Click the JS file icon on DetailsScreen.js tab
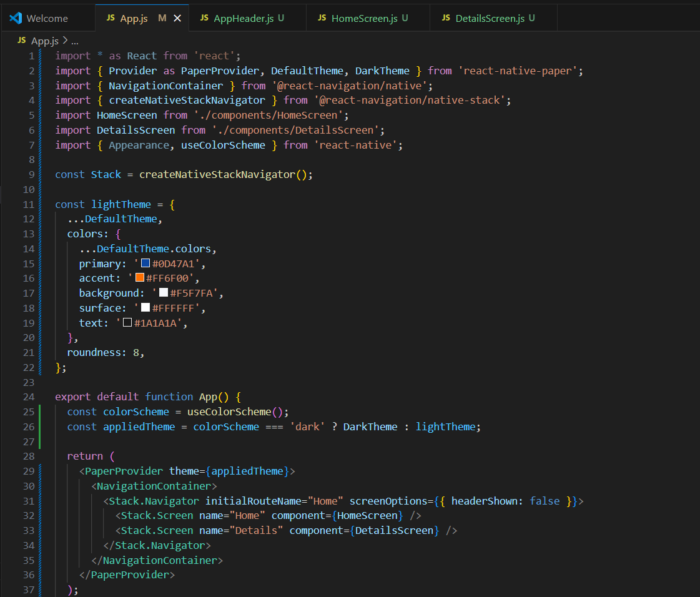 pos(446,18)
